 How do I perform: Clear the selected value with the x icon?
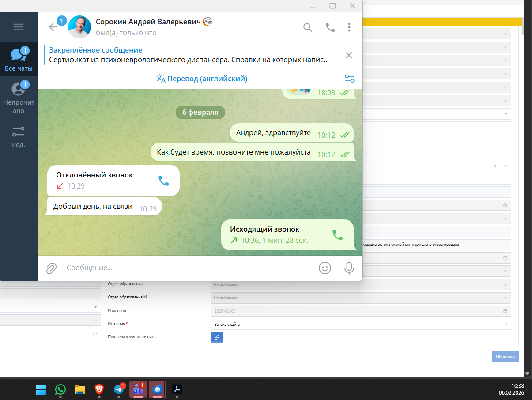pos(494,166)
